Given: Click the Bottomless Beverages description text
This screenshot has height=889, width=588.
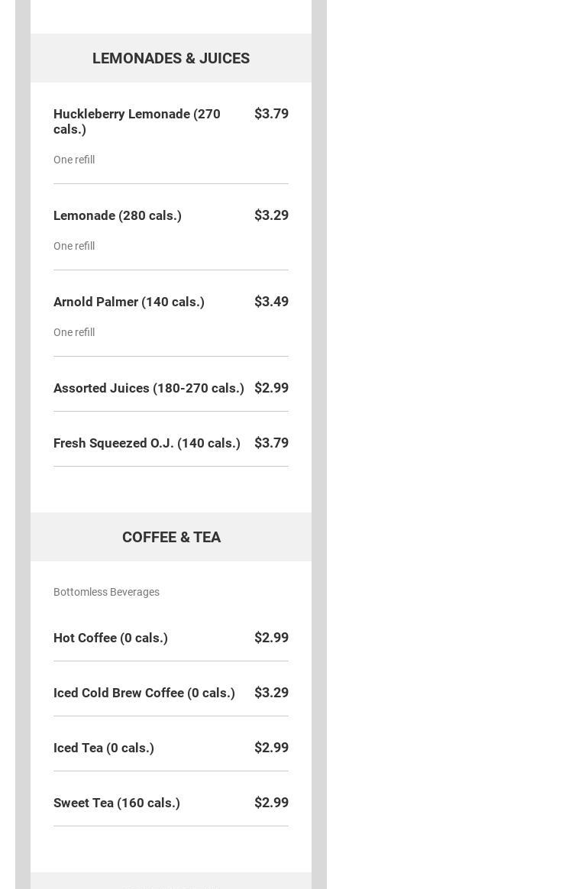Looking at the screenshot, I should [106, 592].
